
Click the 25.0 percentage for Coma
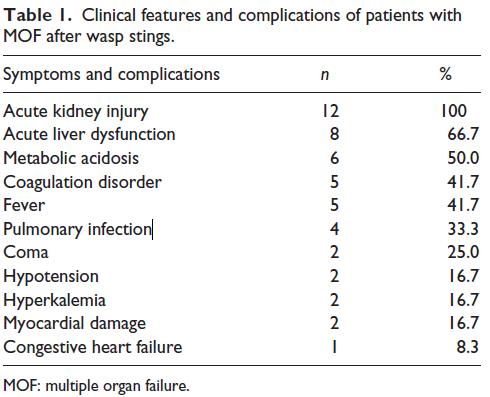tap(463, 252)
